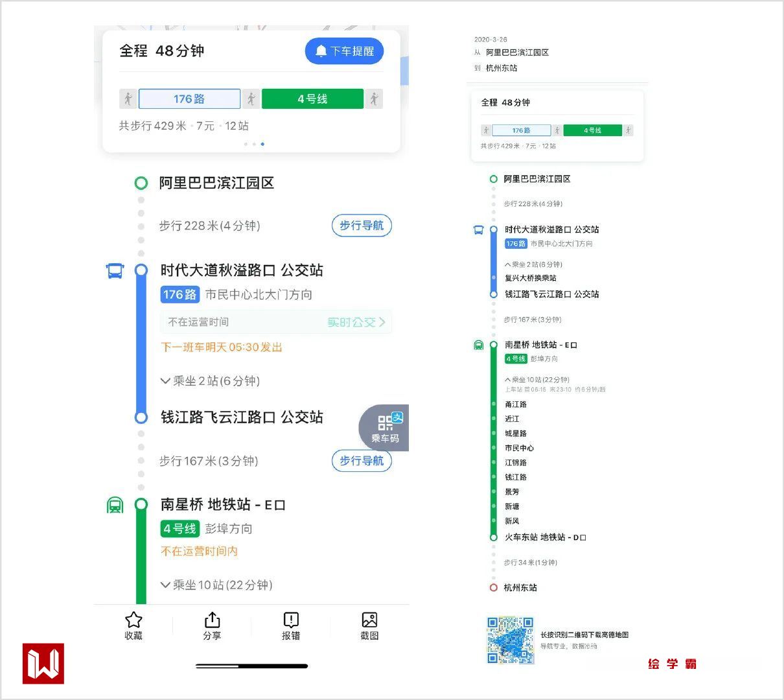This screenshot has height=700, width=784.
Task: Tap the green 4号线 segment in phone route bar
Action: (x=312, y=99)
